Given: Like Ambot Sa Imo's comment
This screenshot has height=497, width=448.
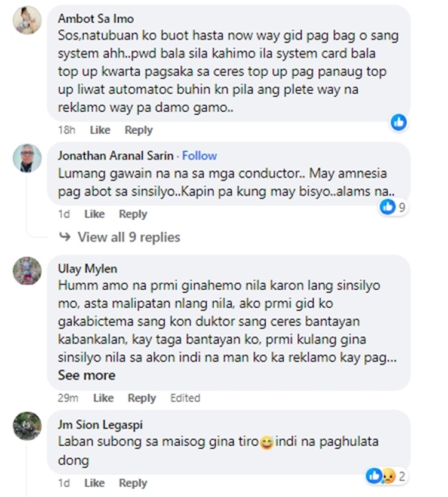Looking at the screenshot, I should tap(100, 130).
